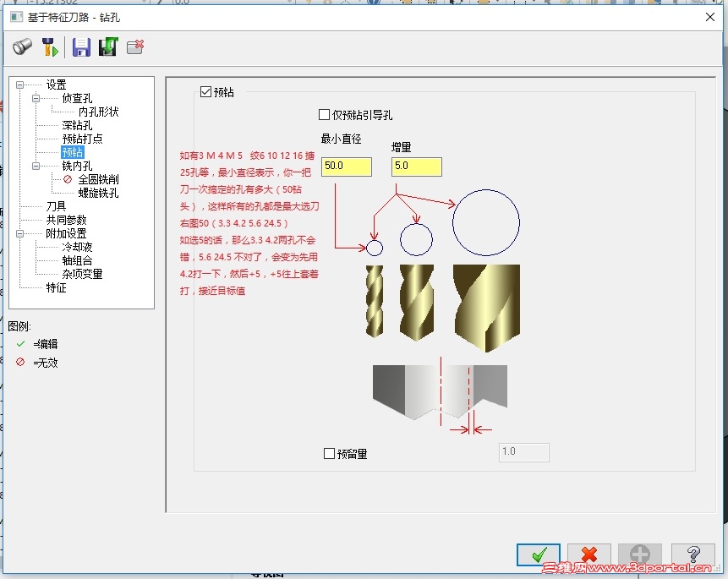Toggle the 预钻 checkbox

click(x=205, y=92)
